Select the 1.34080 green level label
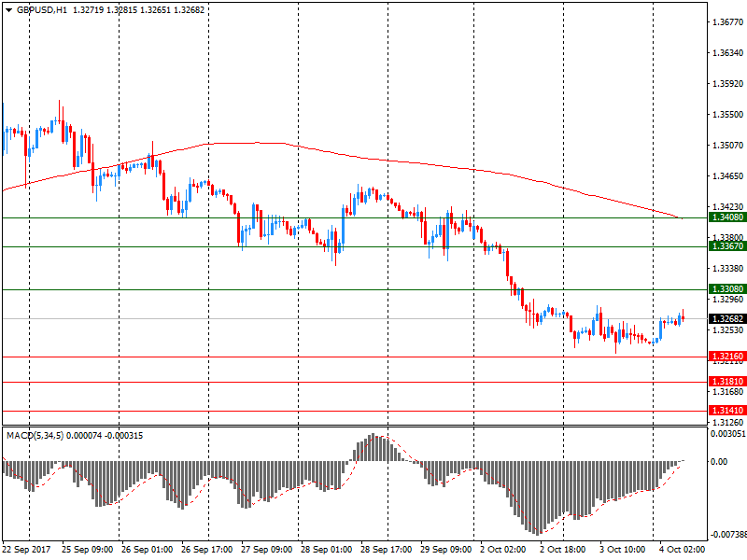The height and width of the screenshot is (560, 747). coord(727,217)
